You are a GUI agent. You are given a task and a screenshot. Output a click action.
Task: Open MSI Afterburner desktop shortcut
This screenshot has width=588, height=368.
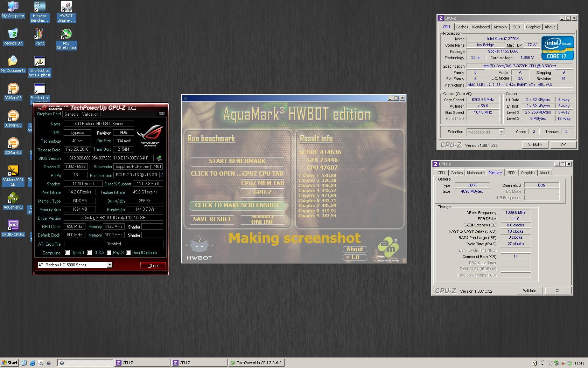(66, 39)
